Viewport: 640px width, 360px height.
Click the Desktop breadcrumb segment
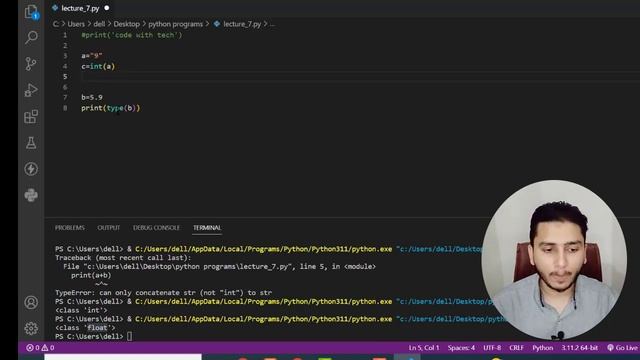(127, 24)
